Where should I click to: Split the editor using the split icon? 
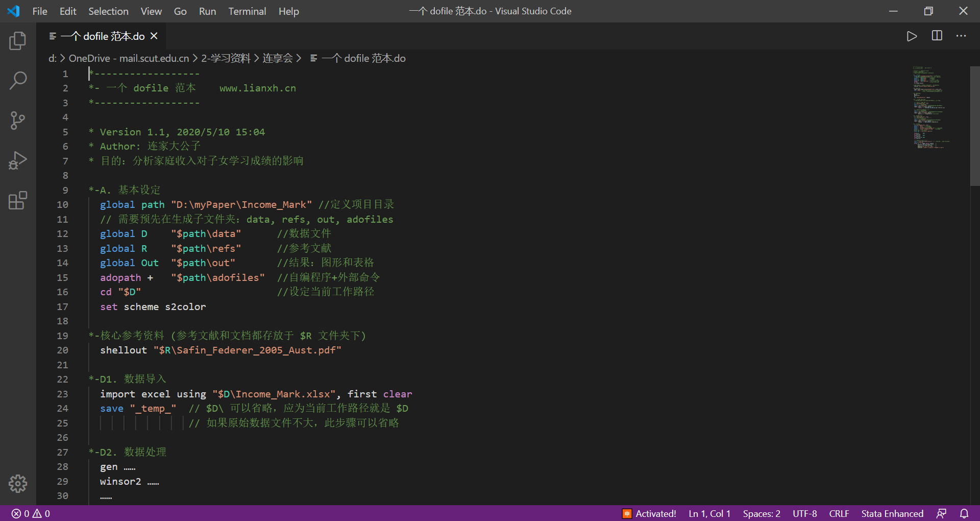(x=937, y=36)
